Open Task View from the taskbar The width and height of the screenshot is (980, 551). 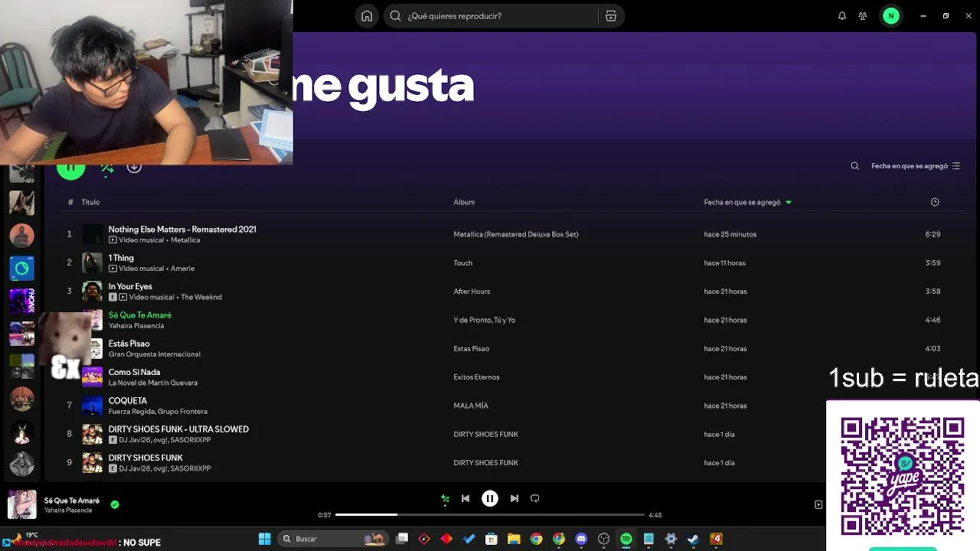pyautogui.click(x=402, y=539)
